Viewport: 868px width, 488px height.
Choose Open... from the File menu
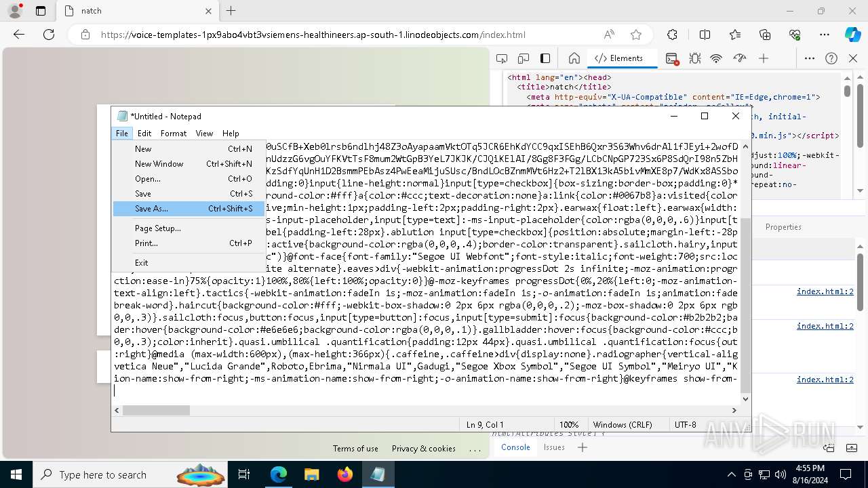pyautogui.click(x=189, y=179)
